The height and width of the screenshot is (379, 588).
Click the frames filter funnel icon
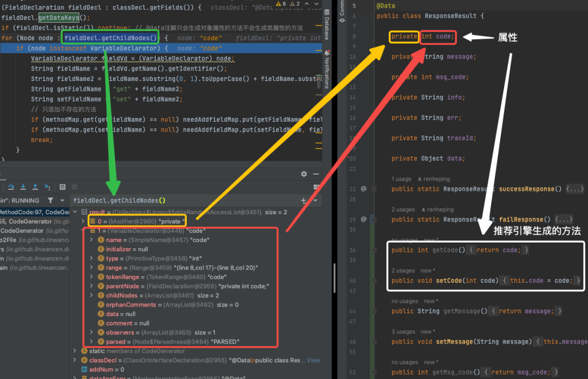click(x=50, y=200)
